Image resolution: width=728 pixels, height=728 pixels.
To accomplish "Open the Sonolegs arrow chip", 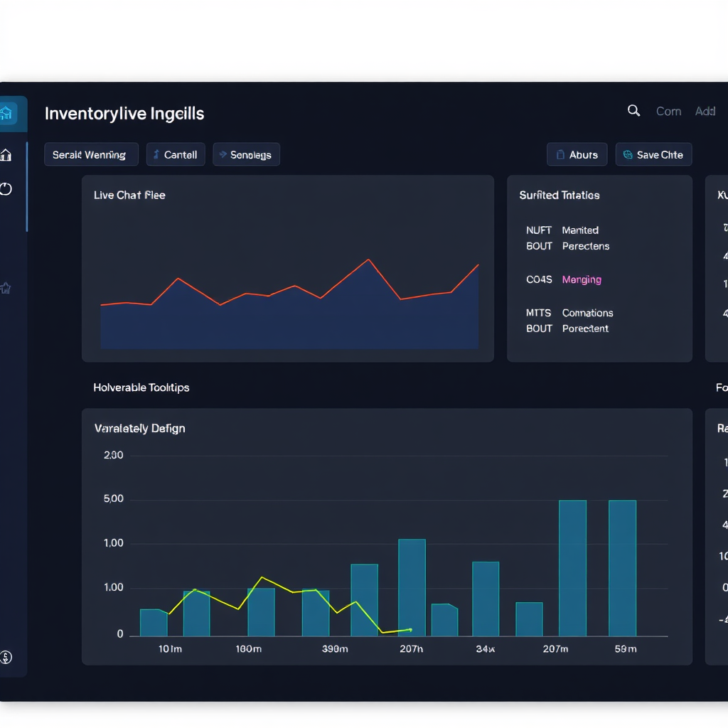I will (x=246, y=154).
